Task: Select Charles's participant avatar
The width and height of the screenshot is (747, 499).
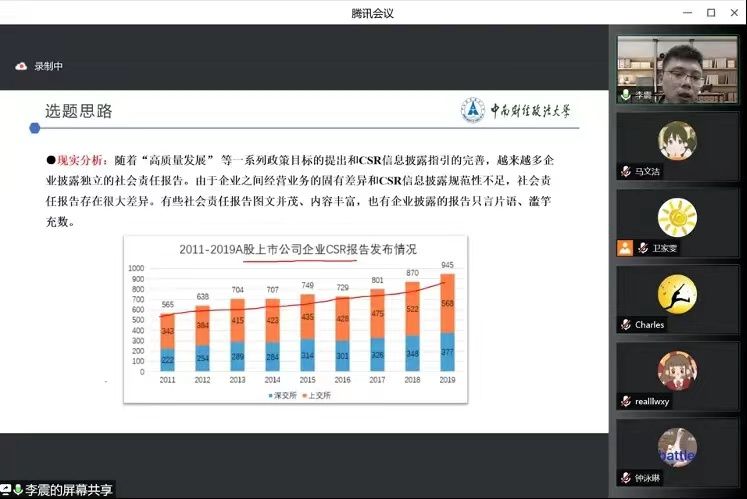Action: (677, 294)
